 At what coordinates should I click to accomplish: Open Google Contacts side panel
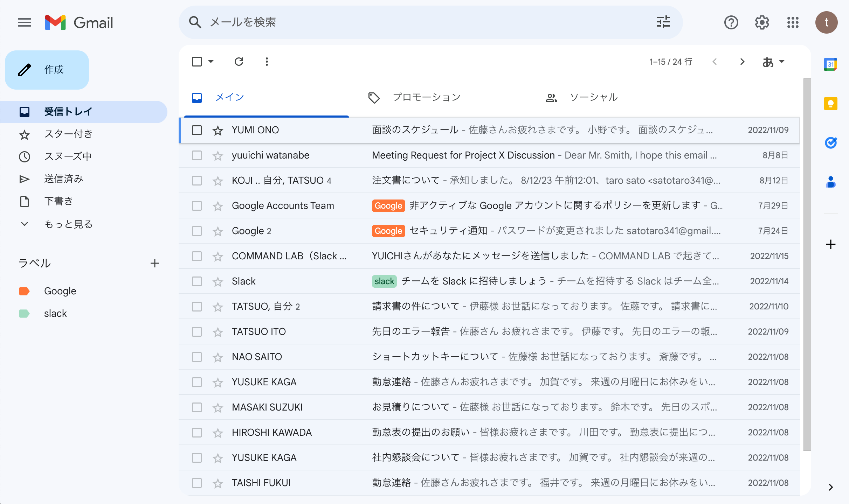click(x=830, y=182)
